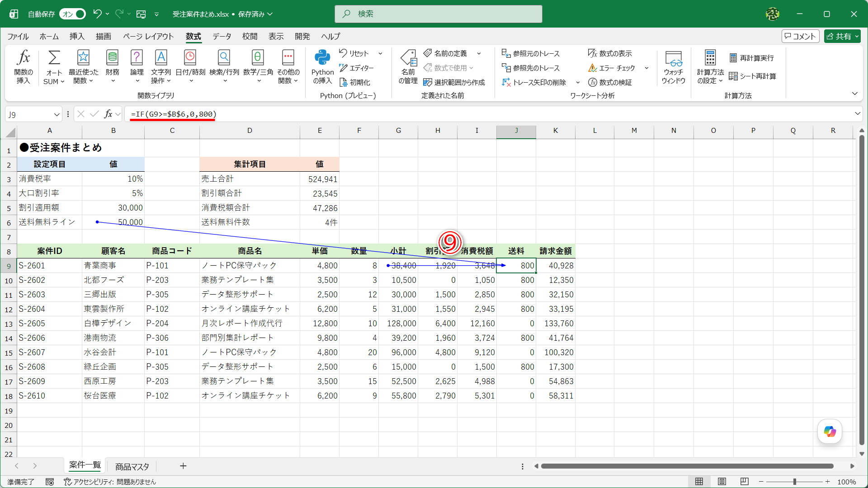Click the コメント button

800,36
